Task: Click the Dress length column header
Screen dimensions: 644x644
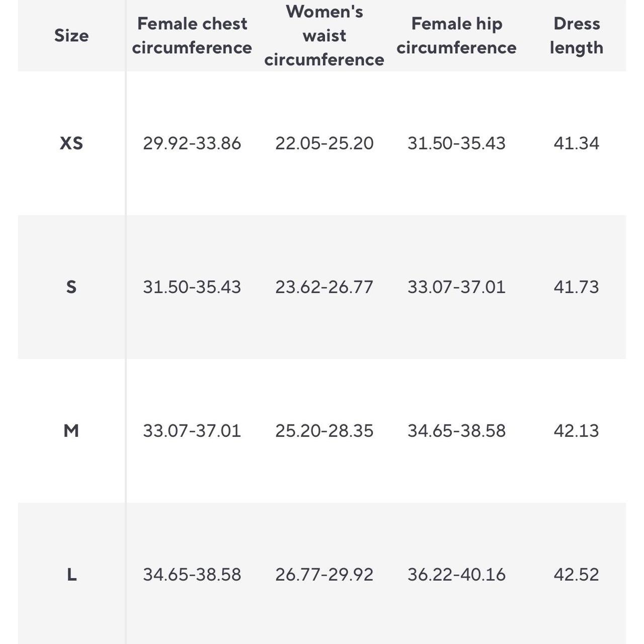Action: coord(576,36)
